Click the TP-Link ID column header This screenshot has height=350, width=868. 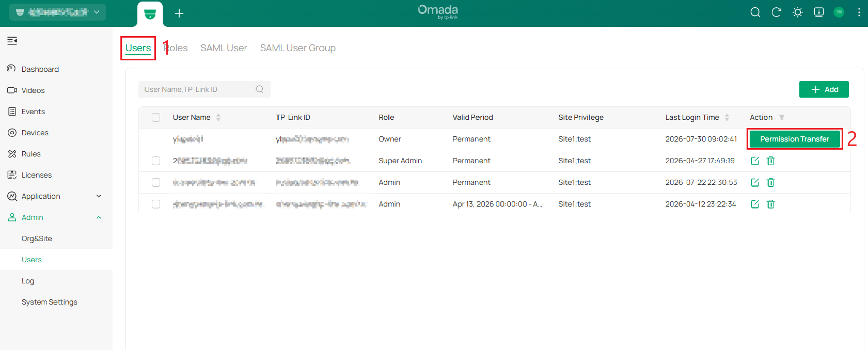click(x=293, y=117)
